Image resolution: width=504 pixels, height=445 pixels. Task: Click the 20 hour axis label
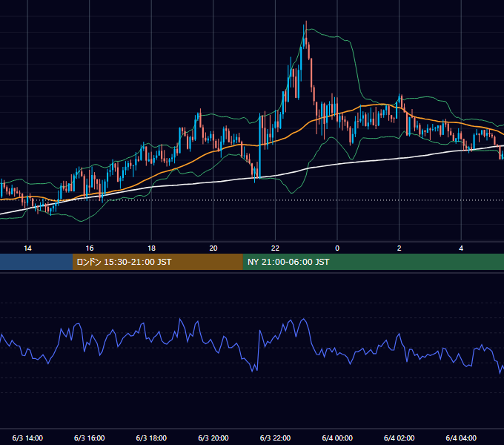[x=213, y=248]
